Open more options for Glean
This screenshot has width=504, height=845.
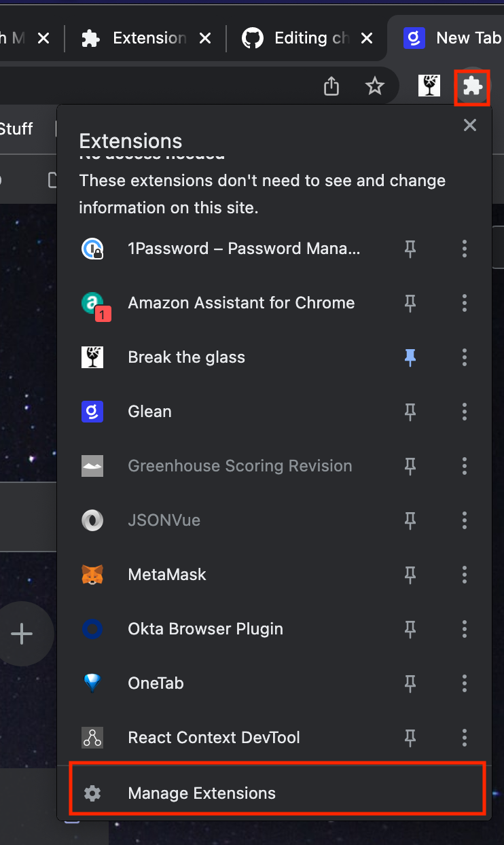tap(465, 412)
